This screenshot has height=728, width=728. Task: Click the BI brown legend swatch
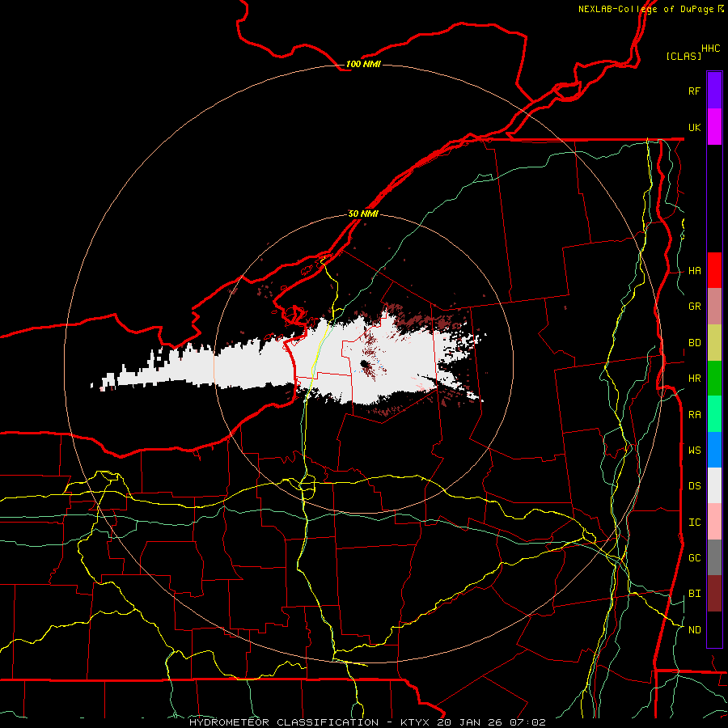coord(714,594)
